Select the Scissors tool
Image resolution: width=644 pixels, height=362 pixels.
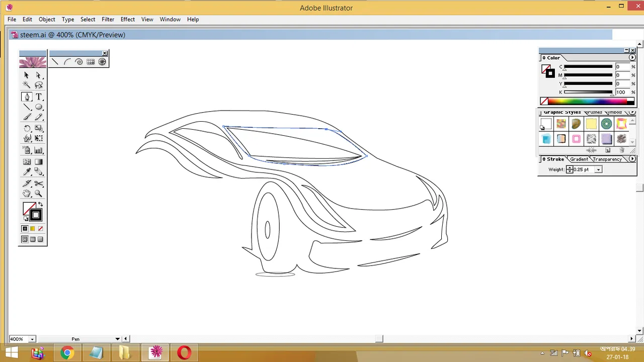pyautogui.click(x=39, y=183)
